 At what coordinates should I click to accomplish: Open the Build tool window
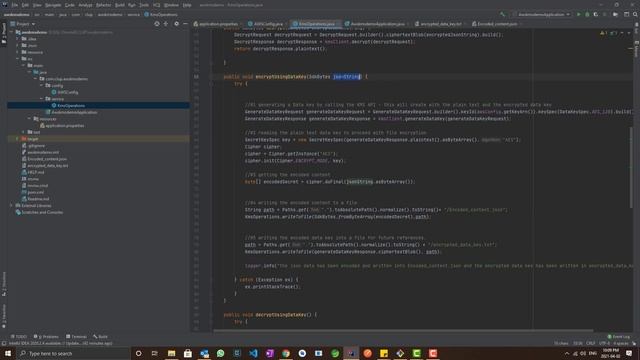[x=100, y=337]
